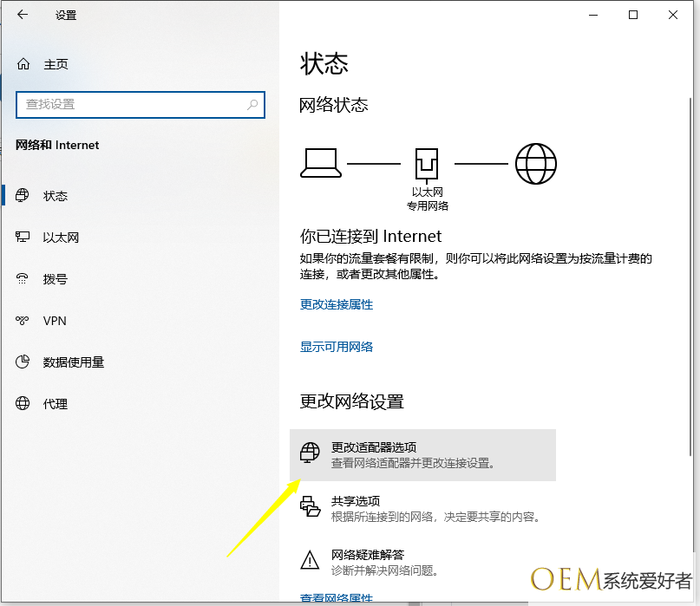Click the Proxy globe icon in sidebar
Screen dimensions: 700x606
point(23,404)
